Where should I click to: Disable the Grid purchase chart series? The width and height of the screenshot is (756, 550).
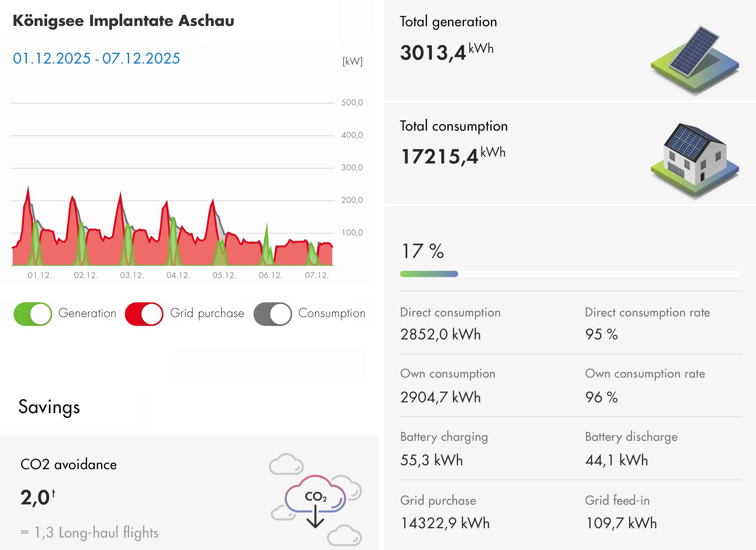[x=144, y=314]
